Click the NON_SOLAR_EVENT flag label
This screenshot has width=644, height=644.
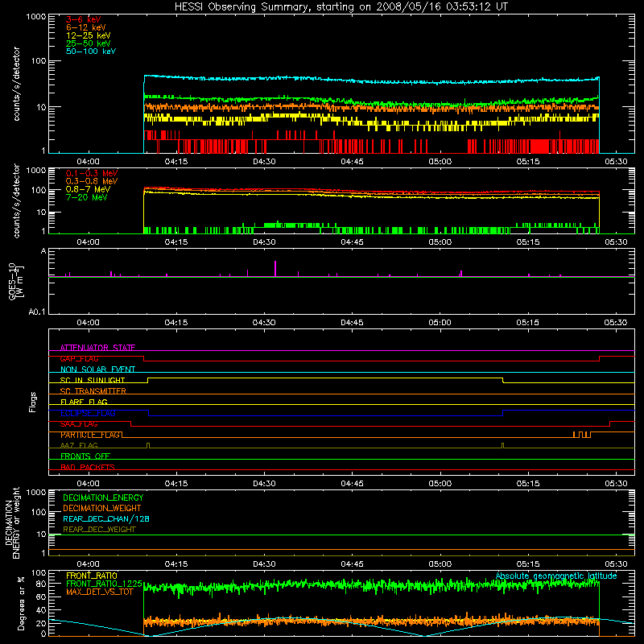pyautogui.click(x=97, y=369)
